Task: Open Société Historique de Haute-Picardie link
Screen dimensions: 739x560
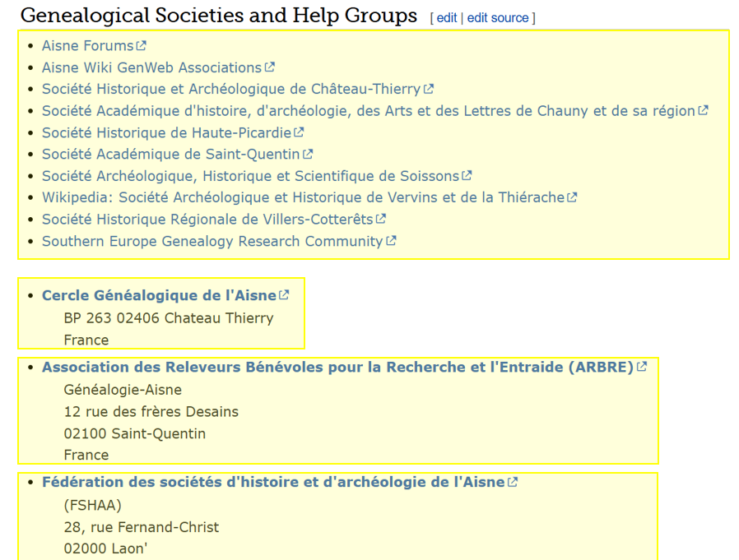Action: (166, 132)
